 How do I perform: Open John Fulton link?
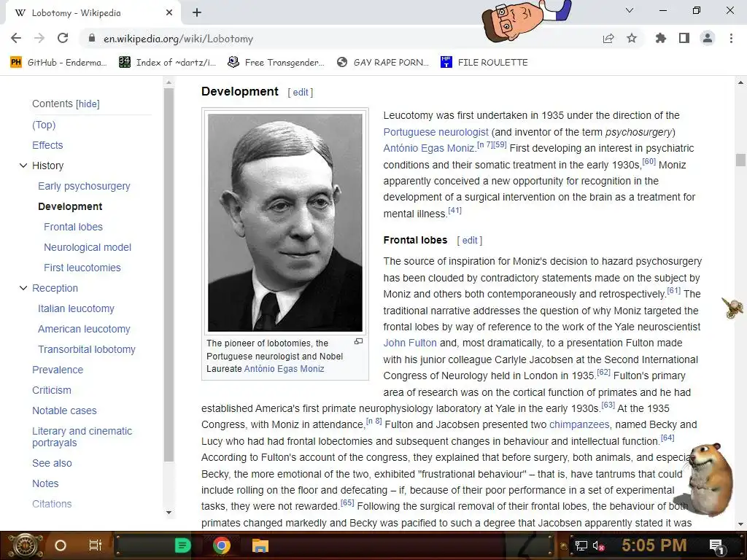tap(410, 343)
